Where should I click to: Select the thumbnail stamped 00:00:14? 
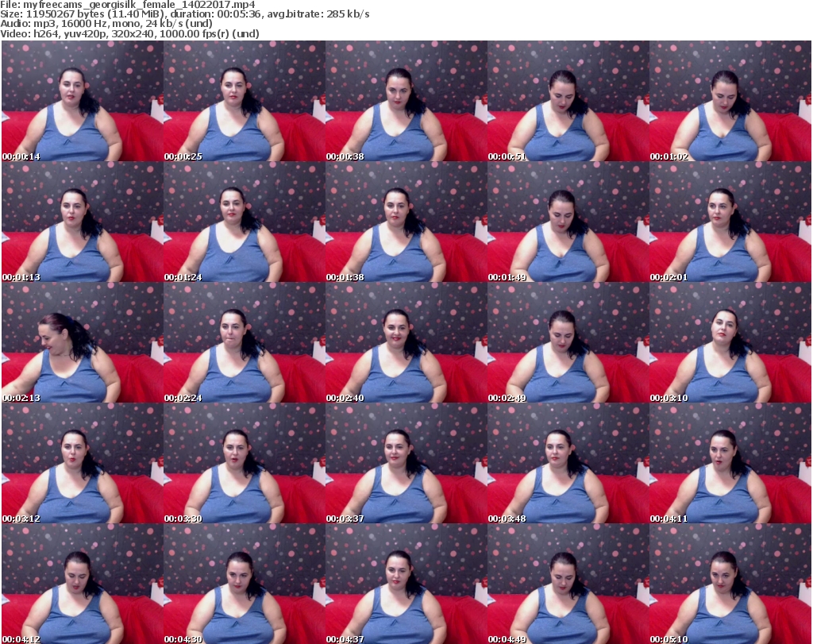coord(83,101)
